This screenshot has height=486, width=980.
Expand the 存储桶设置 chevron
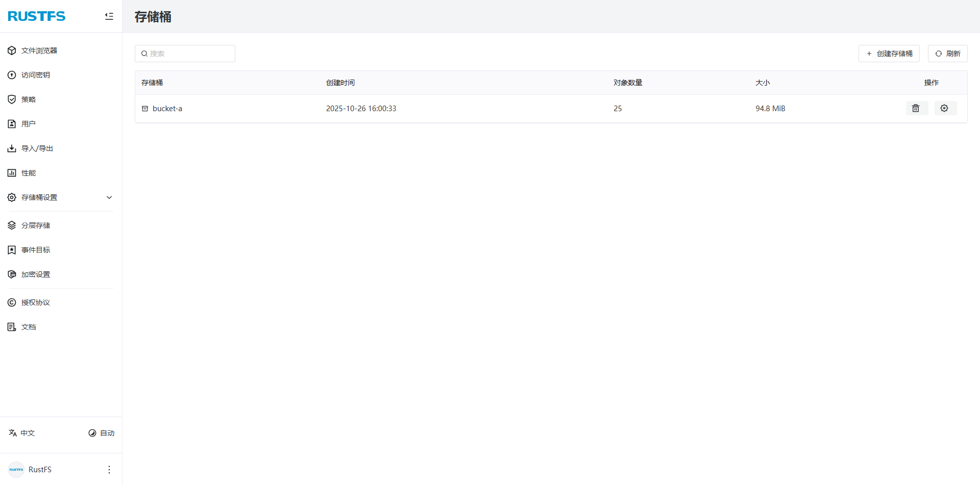(x=109, y=197)
